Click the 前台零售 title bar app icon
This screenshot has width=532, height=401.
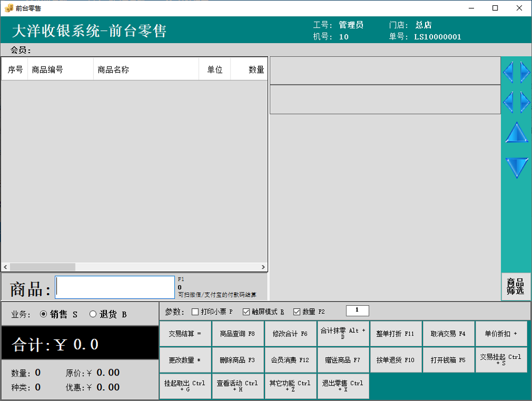point(9,8)
